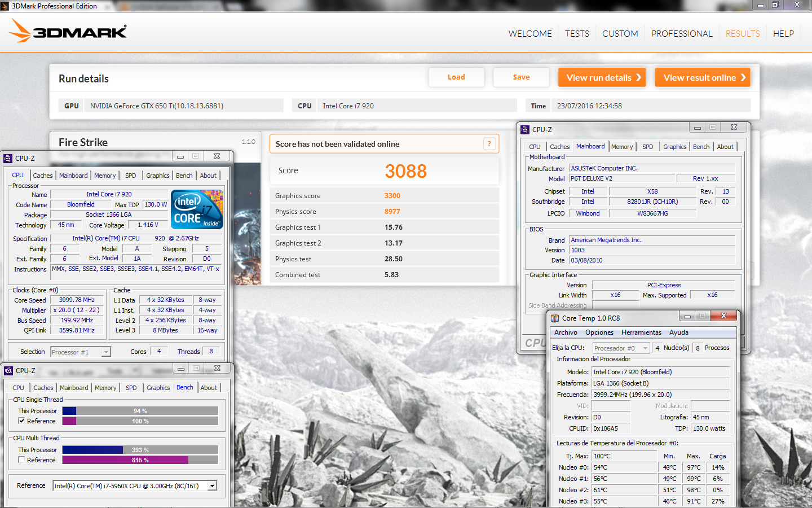
Task: Click the title bar icon of the CPU-Z Mainboard window
Action: [525, 130]
